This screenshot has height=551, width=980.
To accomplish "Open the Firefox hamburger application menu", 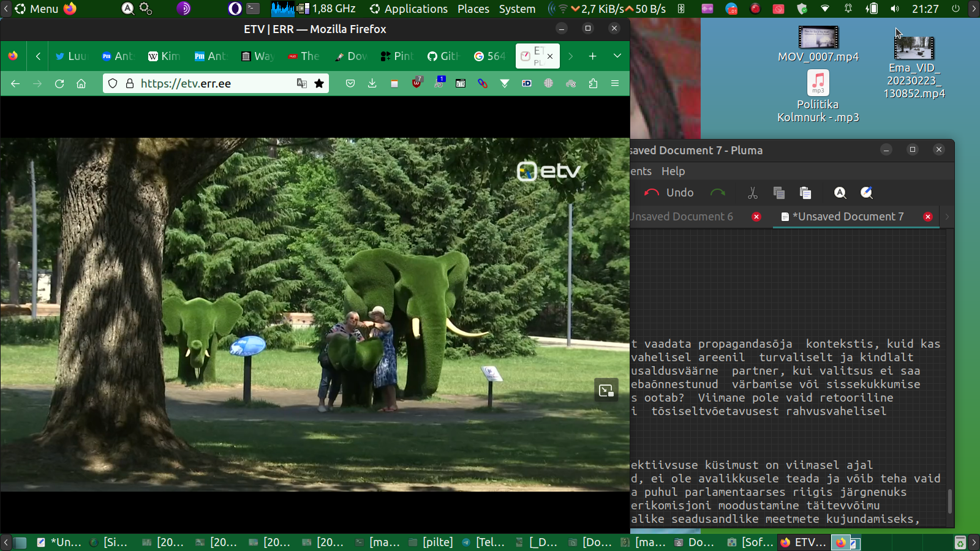I will tap(615, 84).
